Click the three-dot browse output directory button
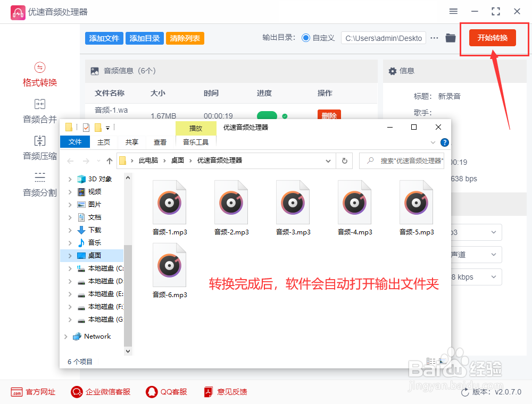The image size is (532, 404). tap(434, 38)
